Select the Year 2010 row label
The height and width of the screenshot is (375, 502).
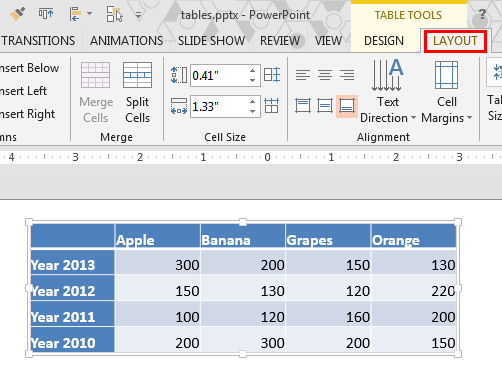point(63,343)
